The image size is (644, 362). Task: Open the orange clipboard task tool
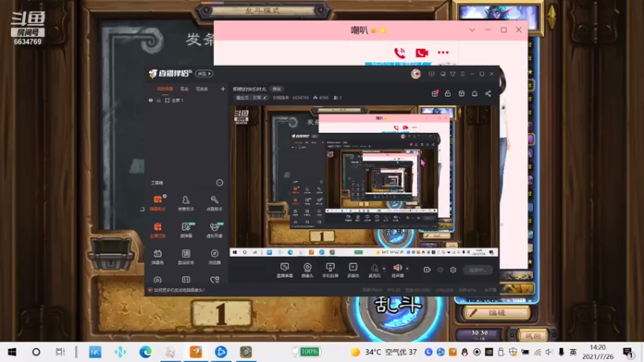click(157, 230)
